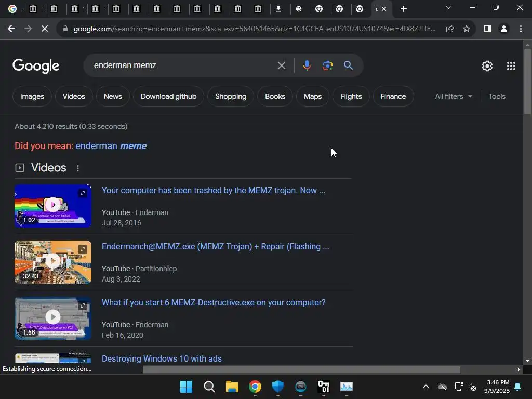Switch to the News filter
This screenshot has height=399, width=532.
pos(113,96)
